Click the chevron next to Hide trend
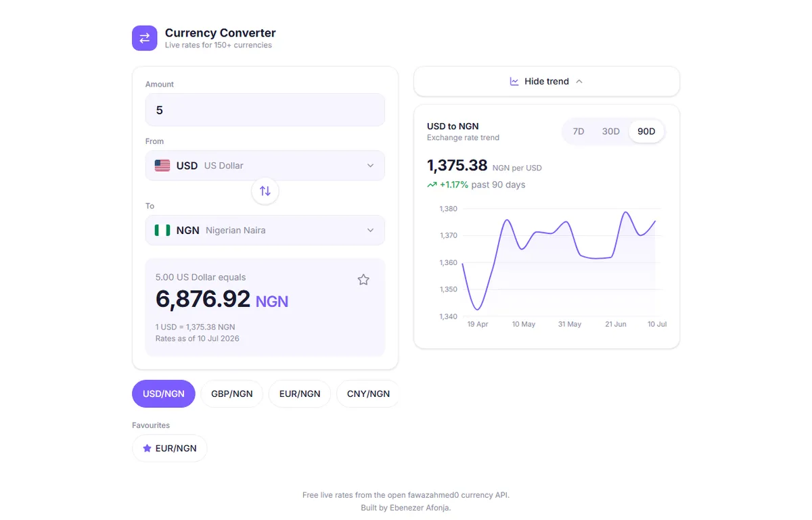 (x=579, y=81)
